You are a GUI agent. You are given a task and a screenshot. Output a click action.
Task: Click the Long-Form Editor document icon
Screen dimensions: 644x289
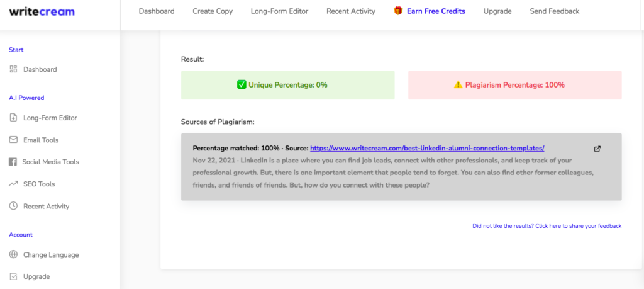[13, 118]
